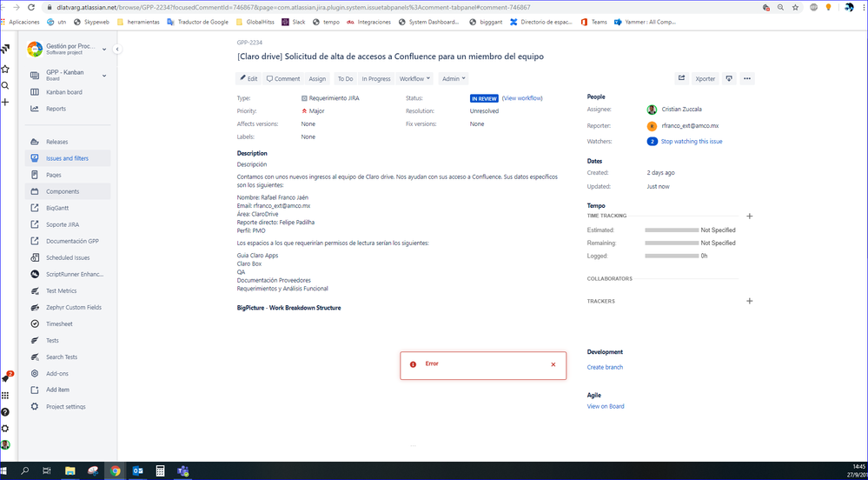Open notifications bell with badge 2
The image size is (868, 480).
5,378
